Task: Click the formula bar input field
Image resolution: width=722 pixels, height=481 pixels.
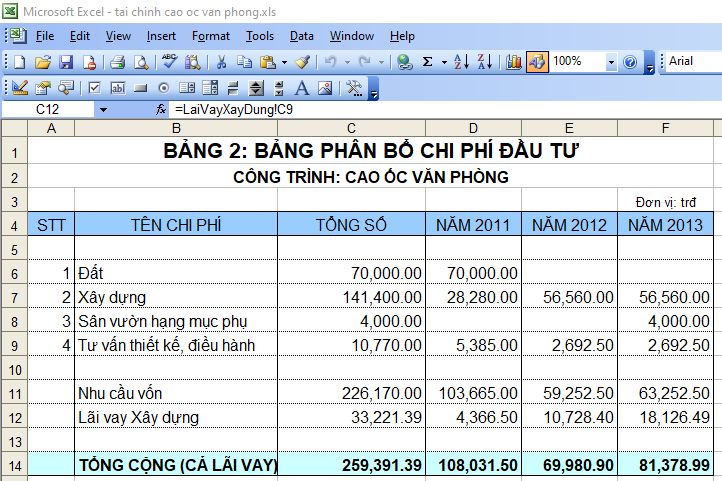Action: pos(440,108)
